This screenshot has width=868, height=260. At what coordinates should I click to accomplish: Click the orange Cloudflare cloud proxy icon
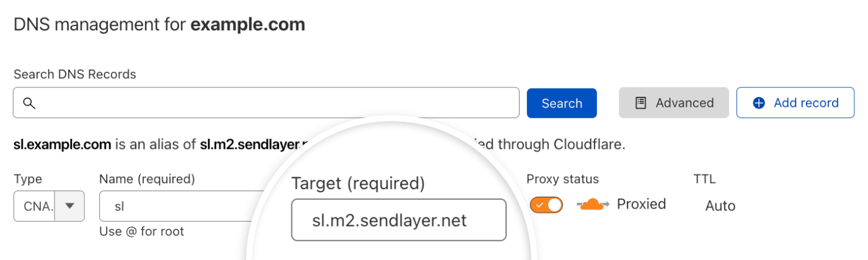(x=593, y=204)
